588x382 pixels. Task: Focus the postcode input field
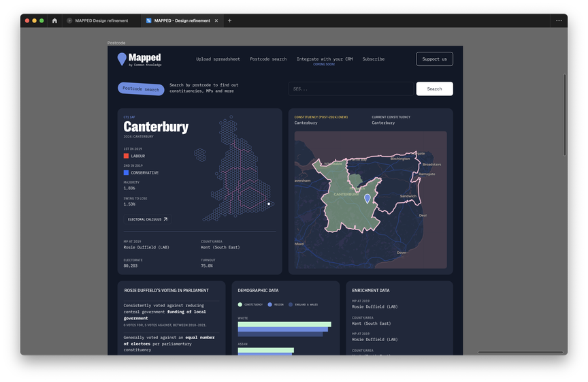[x=351, y=89]
